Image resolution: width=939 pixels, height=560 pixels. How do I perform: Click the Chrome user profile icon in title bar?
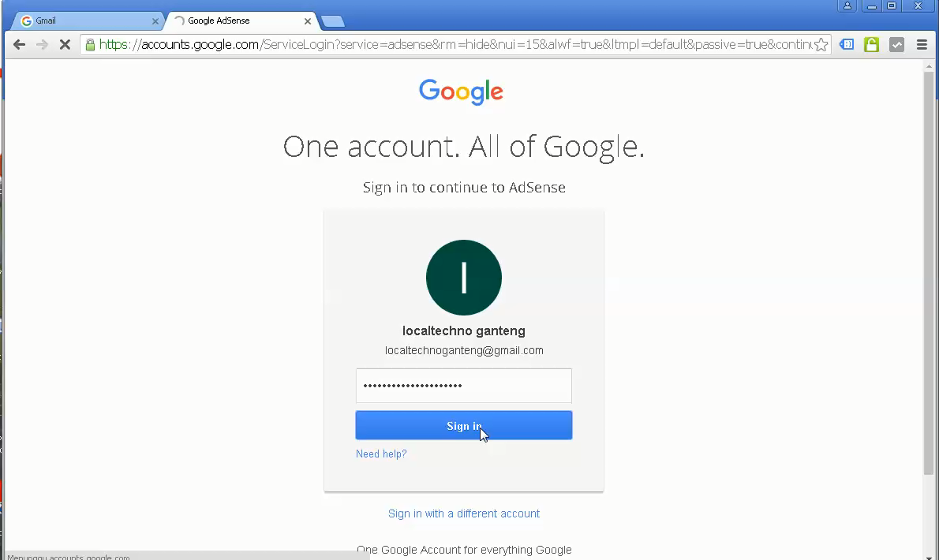847,6
